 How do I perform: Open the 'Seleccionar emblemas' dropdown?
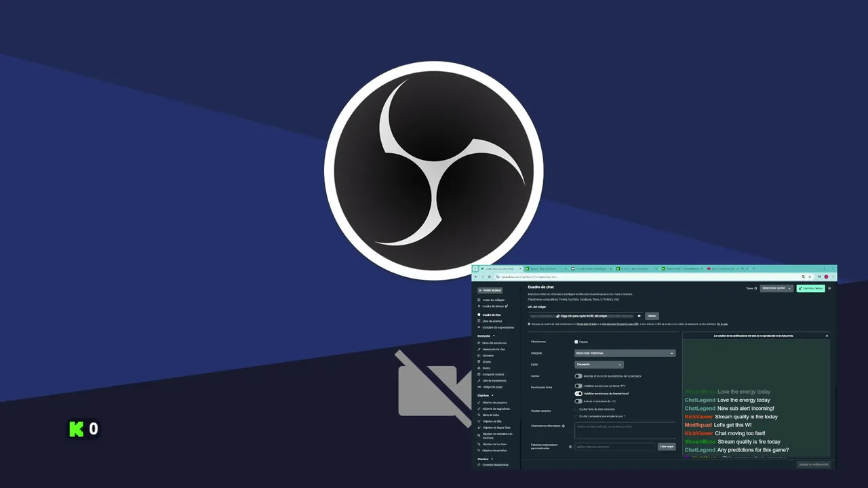625,353
